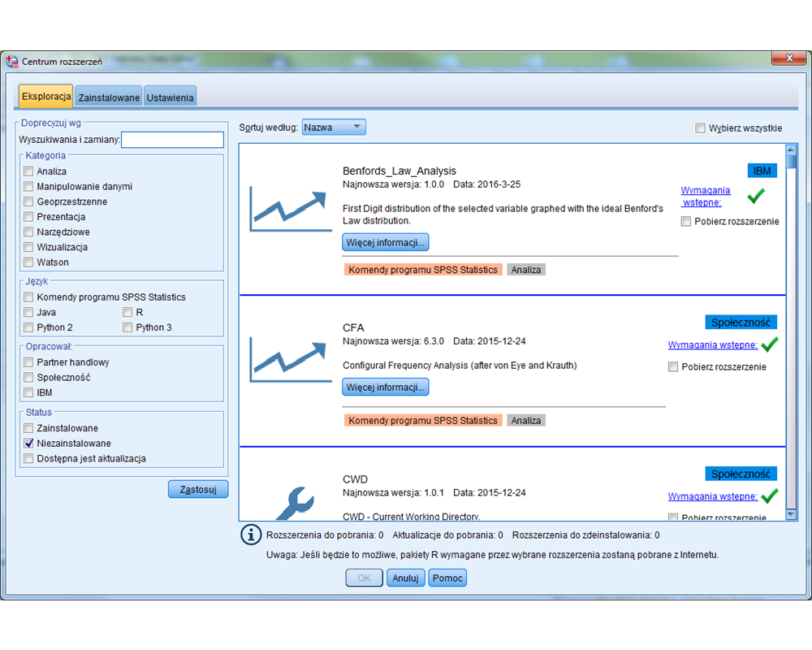Click 'Rozszerzenia do zdeinstalowania: 0' status text
Screen dimensions: 812x650
585,535
